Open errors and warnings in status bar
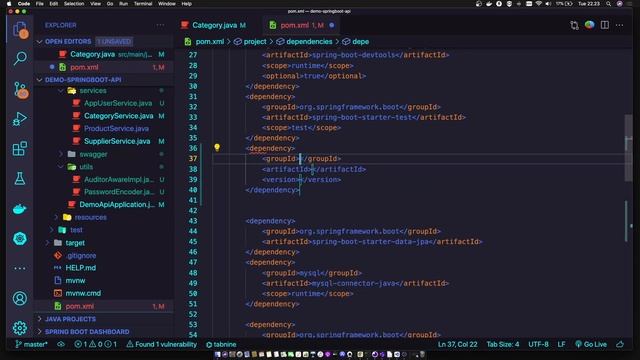640x360 pixels. [x=96, y=344]
